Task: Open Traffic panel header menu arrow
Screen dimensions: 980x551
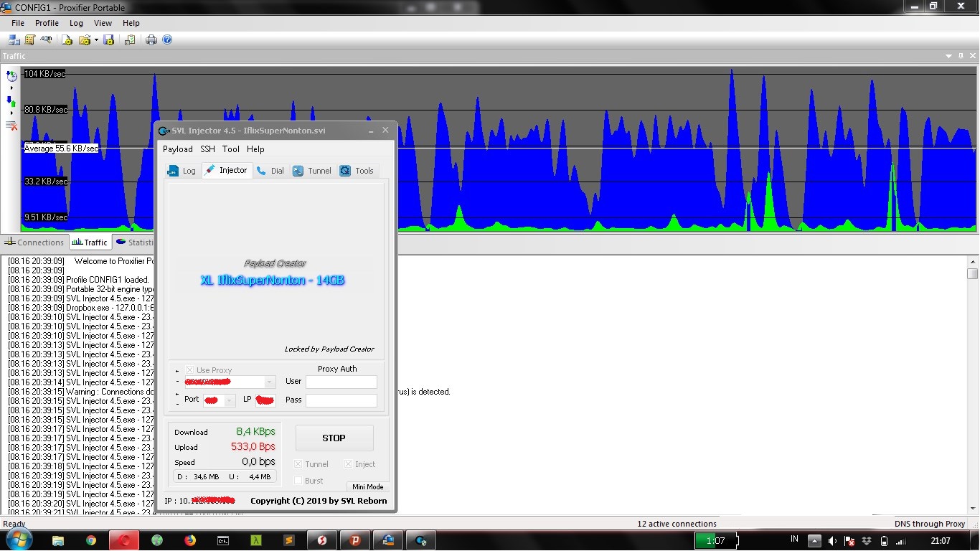Action: point(950,56)
